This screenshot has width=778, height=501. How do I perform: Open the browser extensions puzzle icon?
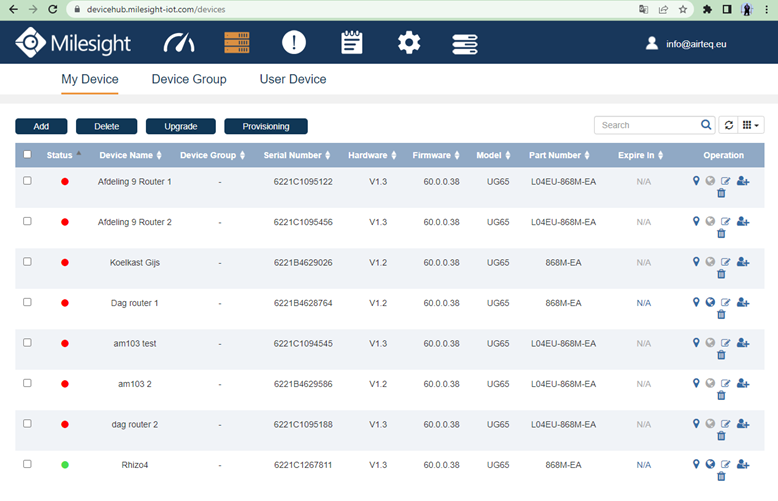click(708, 9)
